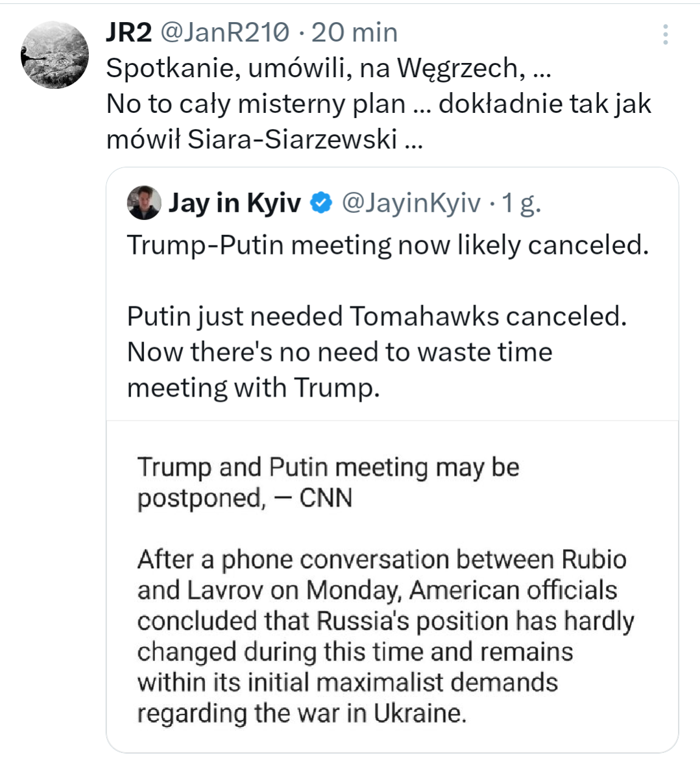Click the quoted tweet's 1 g. timestamp
700x773 pixels.
[522, 203]
